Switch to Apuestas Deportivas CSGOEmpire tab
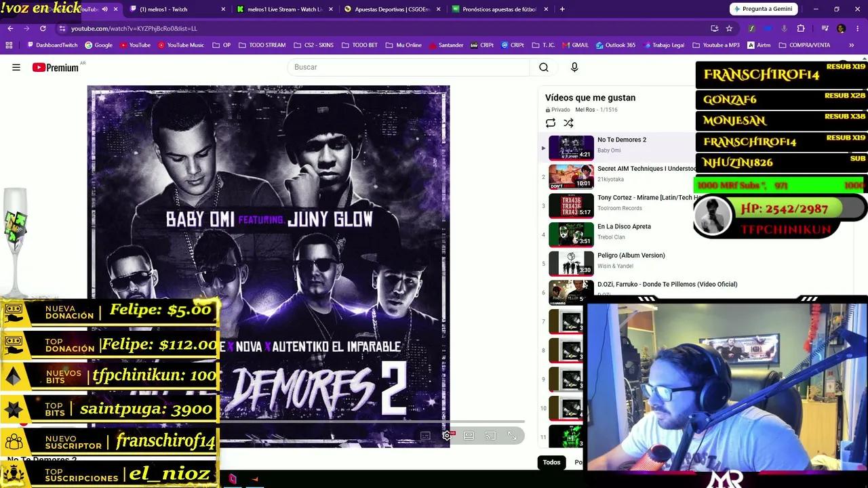Screen dimensions: 868x488 [392, 9]
